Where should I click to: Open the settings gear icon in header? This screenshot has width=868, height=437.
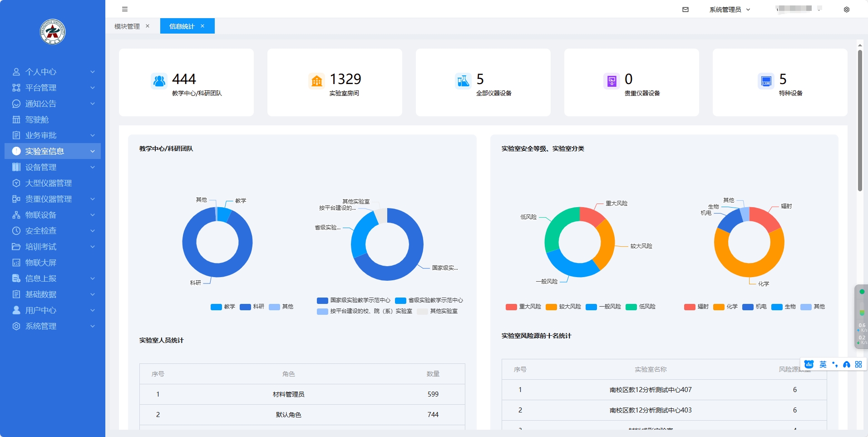click(847, 10)
